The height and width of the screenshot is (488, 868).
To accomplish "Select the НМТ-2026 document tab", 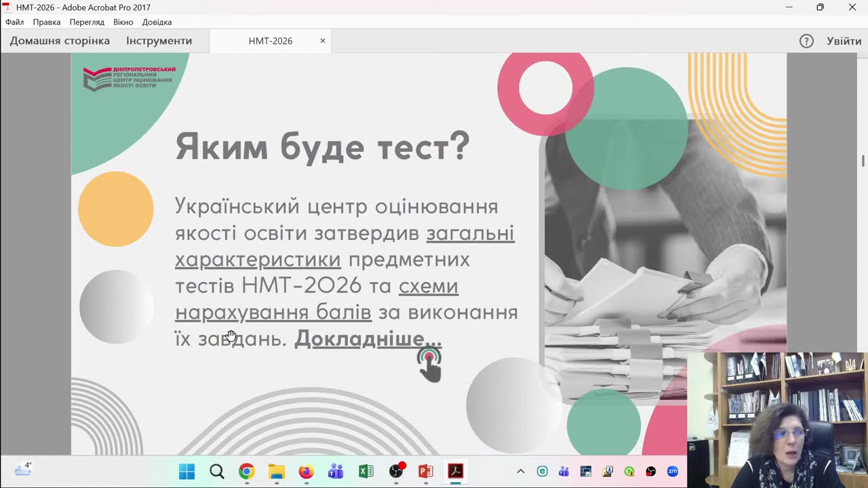I will point(271,41).
